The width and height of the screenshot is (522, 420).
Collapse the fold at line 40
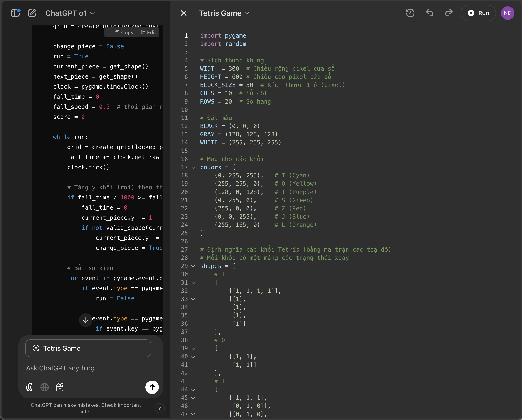click(x=193, y=357)
